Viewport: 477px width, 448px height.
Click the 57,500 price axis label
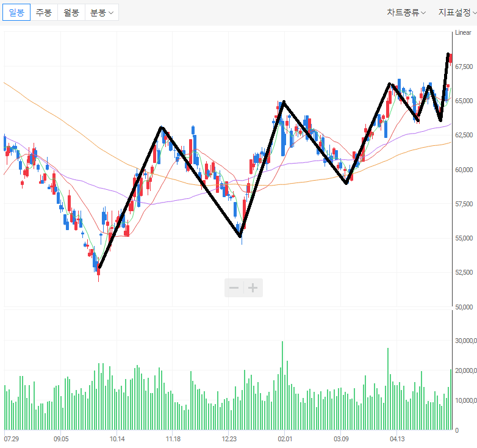click(x=464, y=204)
